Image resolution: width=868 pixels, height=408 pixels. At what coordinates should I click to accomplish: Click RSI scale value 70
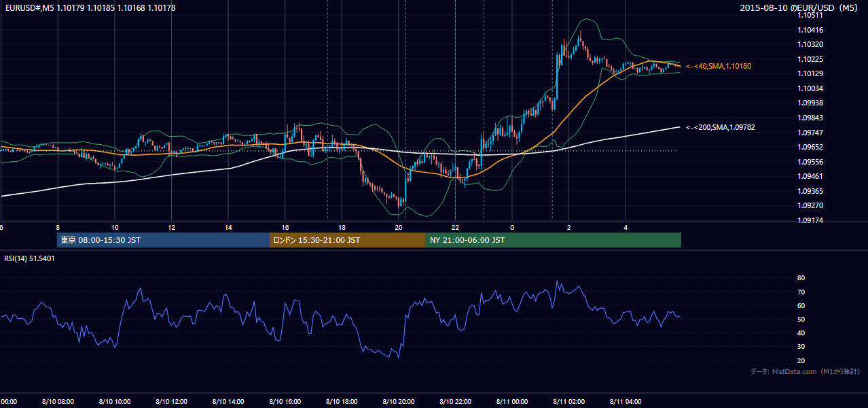click(801, 292)
